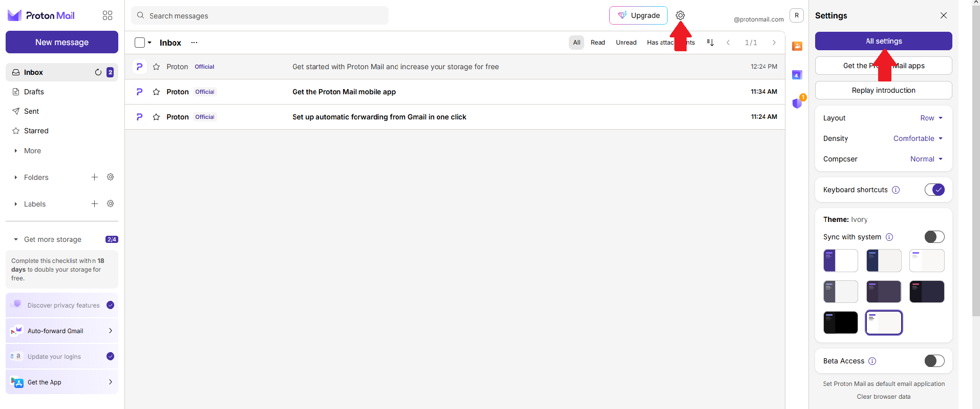Open All settings
This screenshot has height=409, width=980.
point(884,41)
